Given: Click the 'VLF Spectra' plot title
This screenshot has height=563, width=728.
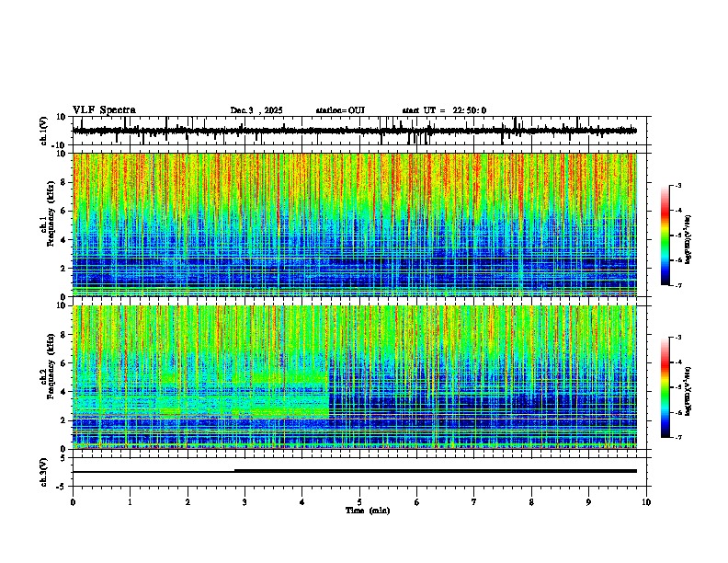Looking at the screenshot, I should tap(104, 110).
